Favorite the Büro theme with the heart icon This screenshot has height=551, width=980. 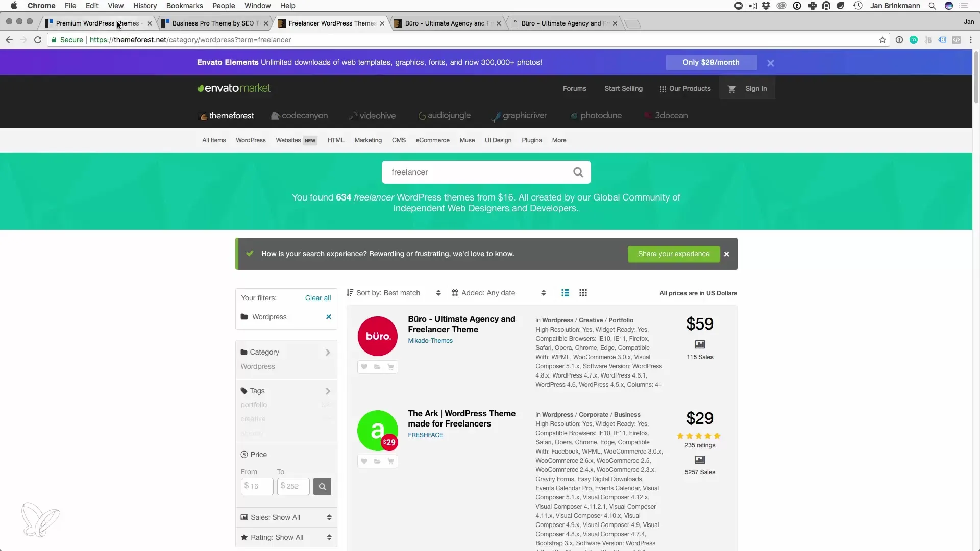[364, 367]
